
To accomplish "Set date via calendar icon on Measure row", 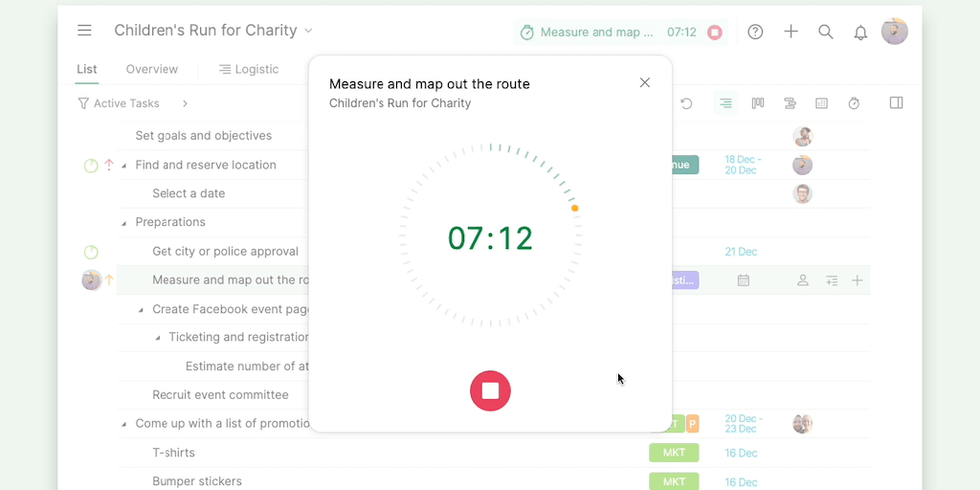I will (743, 280).
